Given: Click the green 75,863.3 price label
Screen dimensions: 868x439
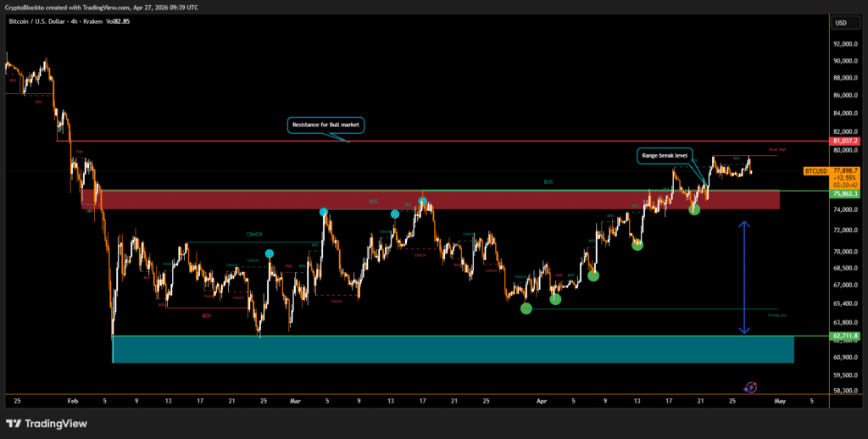Looking at the screenshot, I should point(846,194).
